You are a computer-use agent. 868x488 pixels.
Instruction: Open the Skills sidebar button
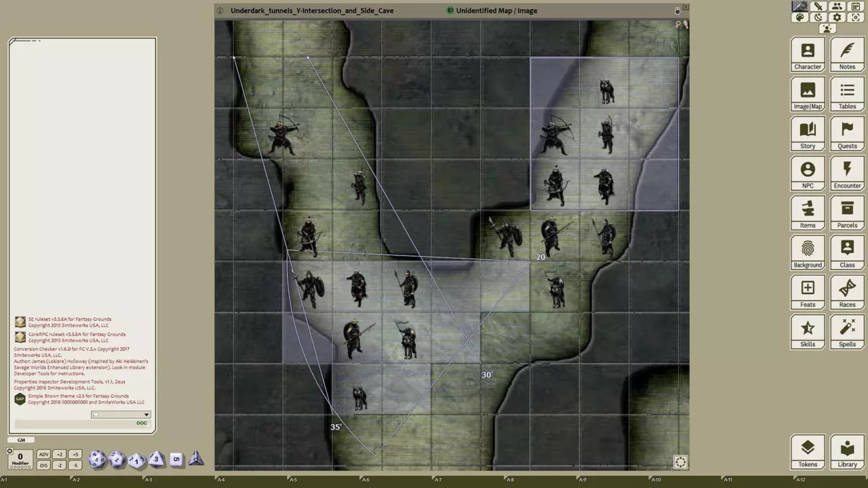pyautogui.click(x=808, y=332)
